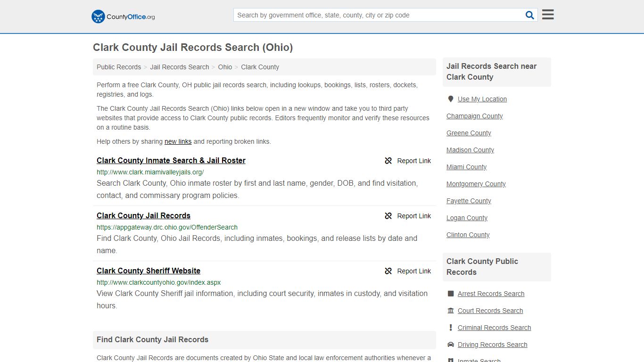Open Criminal Records Search link
The width and height of the screenshot is (644, 362).
[494, 328]
